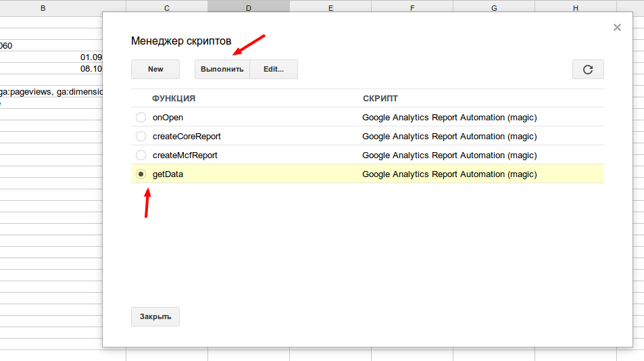The height and width of the screenshot is (361, 644).
Task: Select column D header
Action: pos(248,8)
